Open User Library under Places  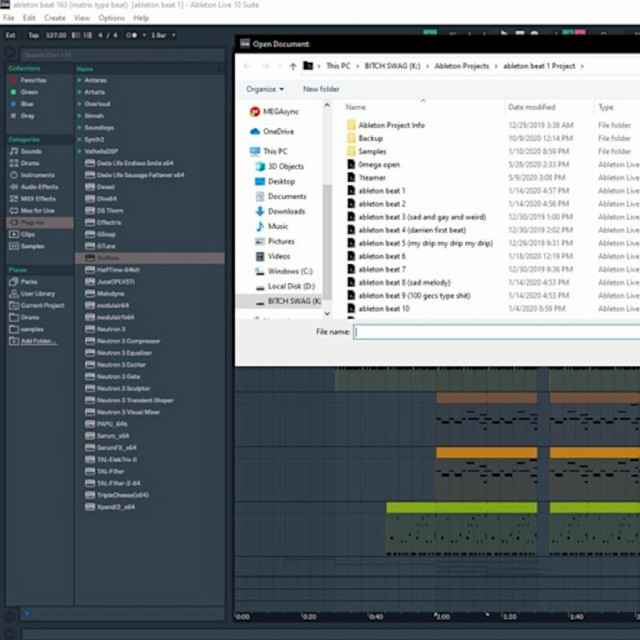pyautogui.click(x=37, y=293)
